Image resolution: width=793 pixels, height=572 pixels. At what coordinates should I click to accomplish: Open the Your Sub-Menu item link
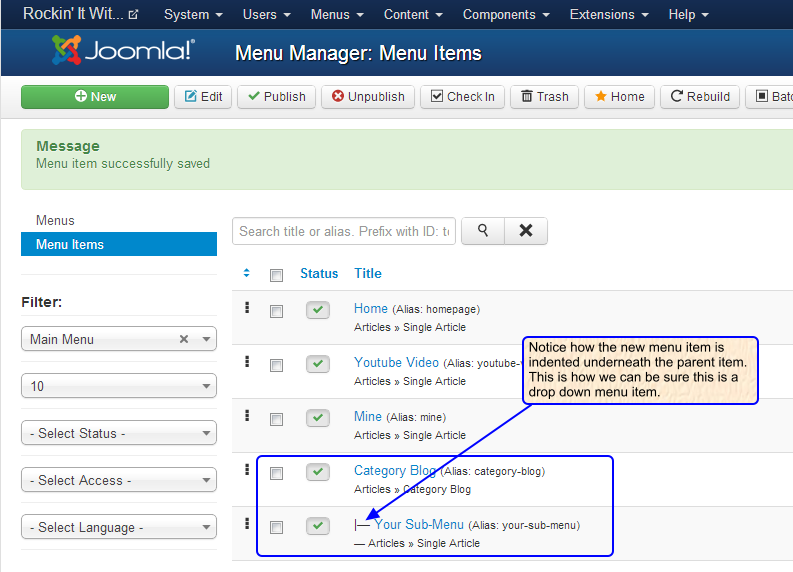419,524
